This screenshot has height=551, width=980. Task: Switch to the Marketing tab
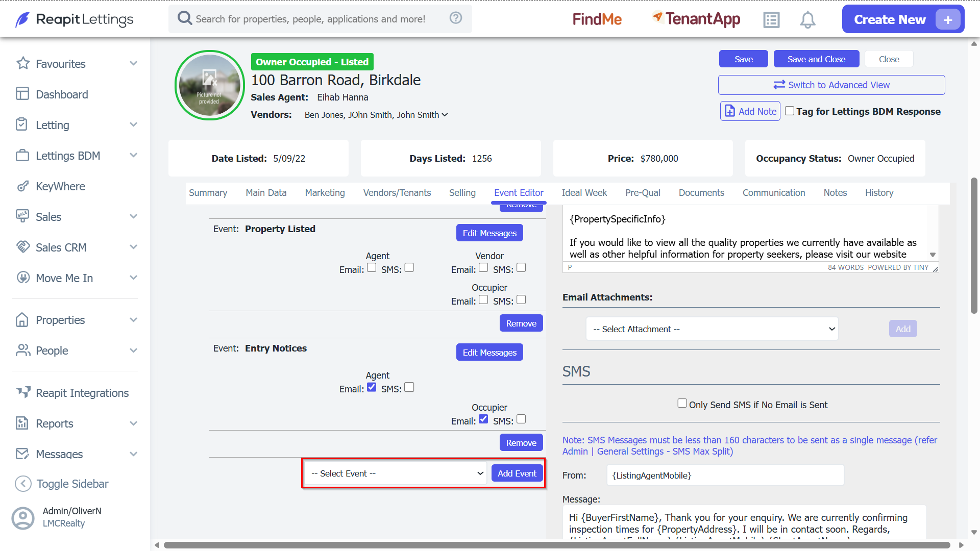coord(325,193)
